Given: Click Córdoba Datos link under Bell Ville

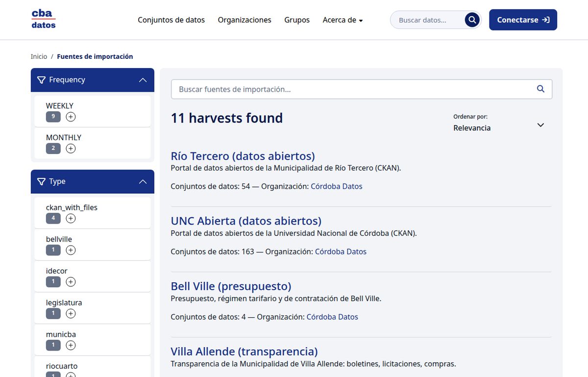Looking at the screenshot, I should [x=332, y=317].
